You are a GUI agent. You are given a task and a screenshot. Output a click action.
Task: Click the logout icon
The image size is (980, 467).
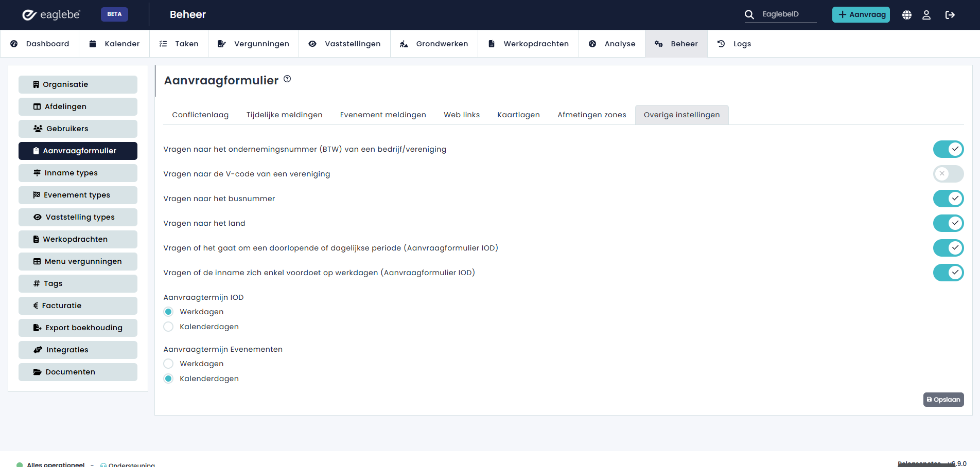click(x=950, y=15)
